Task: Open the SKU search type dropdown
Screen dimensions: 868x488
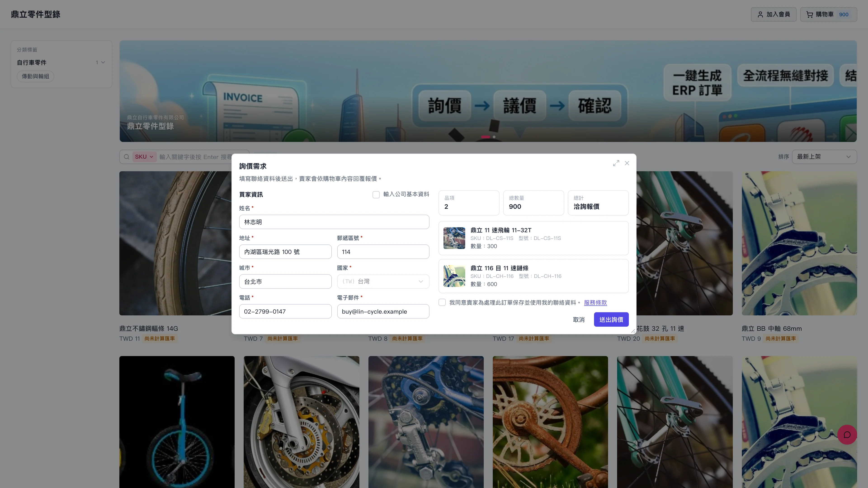Action: tap(144, 157)
